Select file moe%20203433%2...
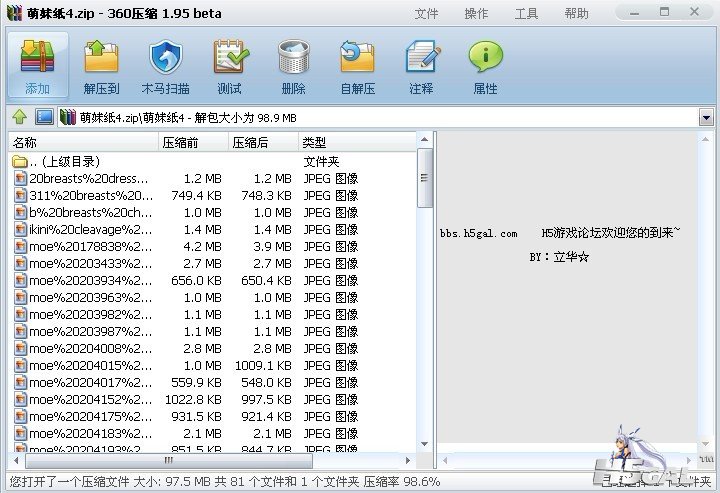720x493 pixels. tap(90, 263)
